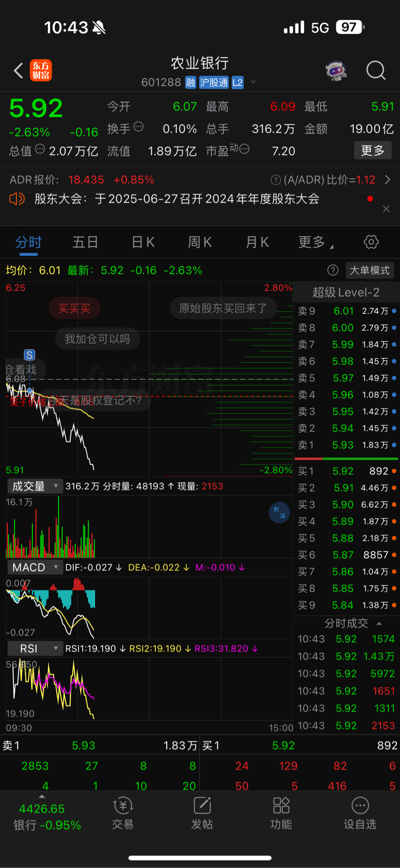Image resolution: width=400 pixels, height=868 pixels.
Task: Tap the 沪股通 badge
Action: [214, 82]
